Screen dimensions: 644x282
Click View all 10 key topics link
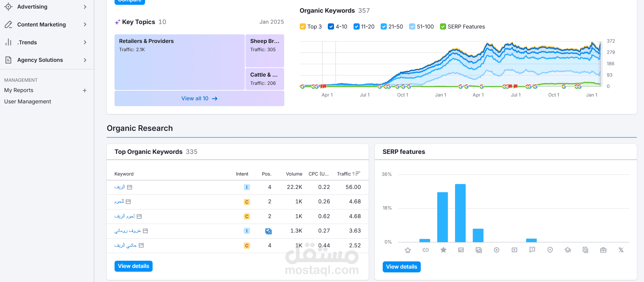[199, 99]
